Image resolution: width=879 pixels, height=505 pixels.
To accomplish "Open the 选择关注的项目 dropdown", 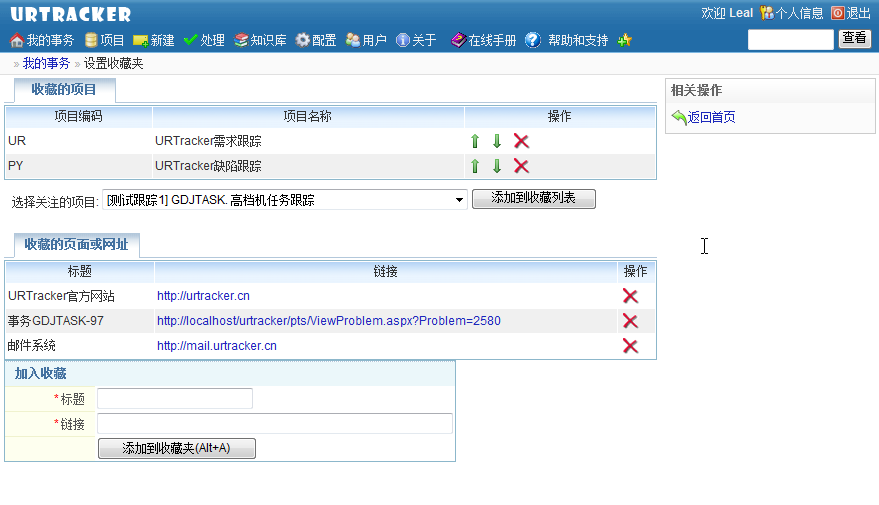I will pos(285,200).
